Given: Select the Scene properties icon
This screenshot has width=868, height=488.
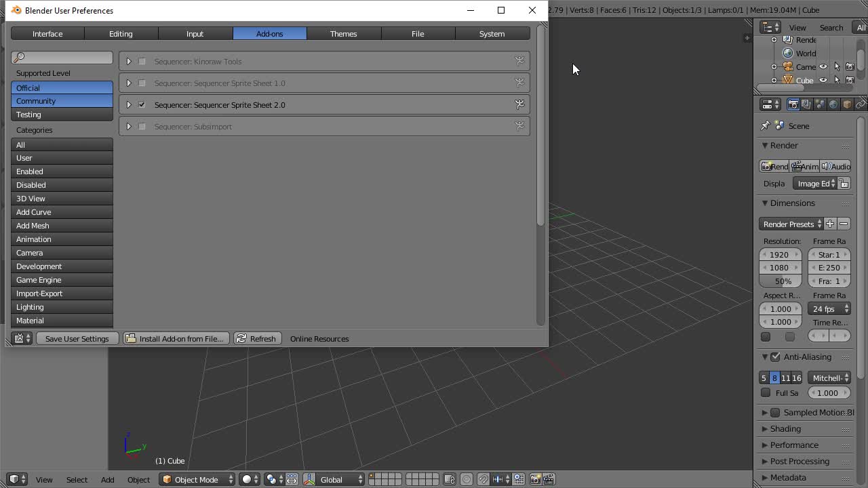Looking at the screenshot, I should click(x=819, y=104).
